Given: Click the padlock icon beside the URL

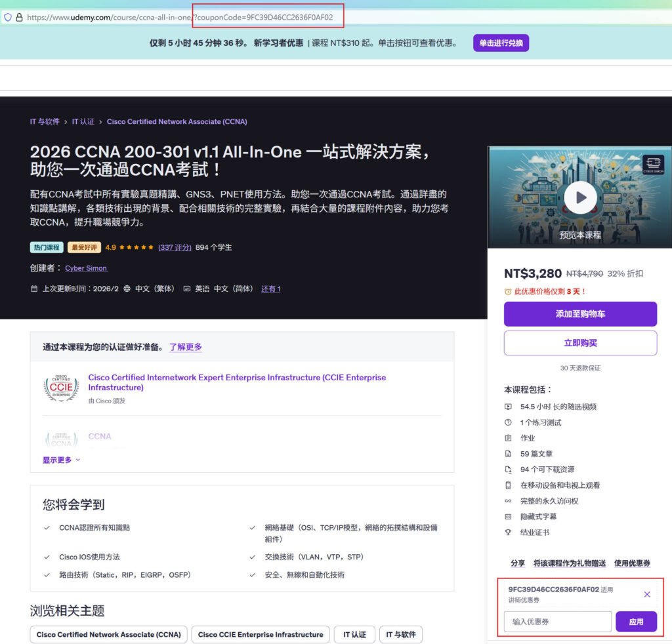Looking at the screenshot, I should (x=19, y=18).
